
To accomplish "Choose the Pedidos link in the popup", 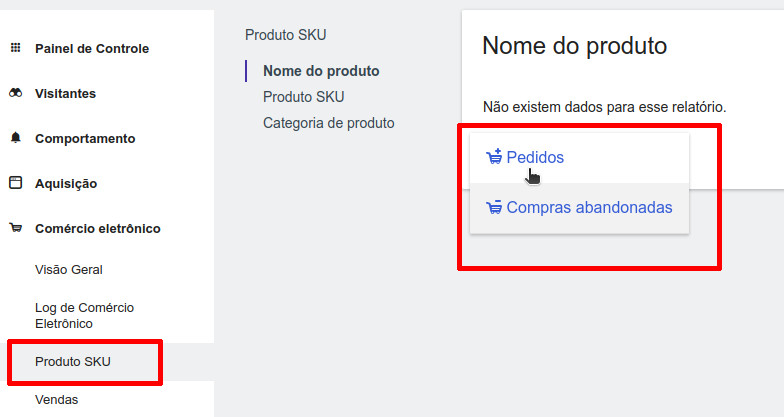I will 535,157.
